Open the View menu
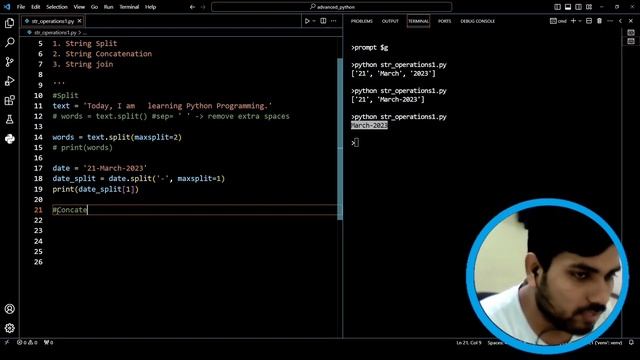This screenshot has height=360, width=640. (79, 7)
